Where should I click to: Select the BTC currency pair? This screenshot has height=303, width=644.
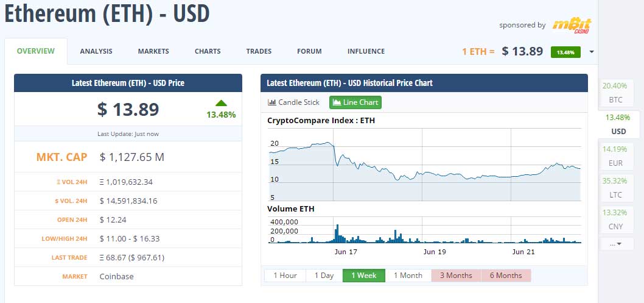tap(615, 93)
